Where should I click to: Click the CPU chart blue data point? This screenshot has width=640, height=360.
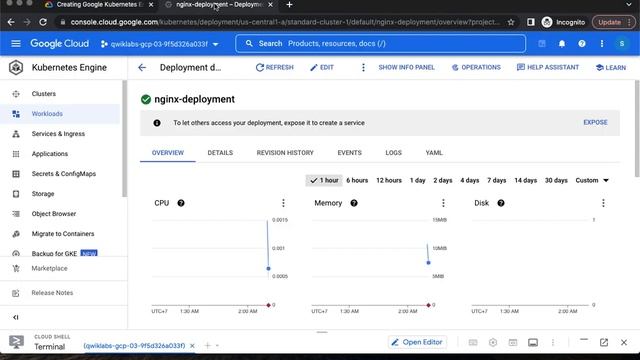268,269
